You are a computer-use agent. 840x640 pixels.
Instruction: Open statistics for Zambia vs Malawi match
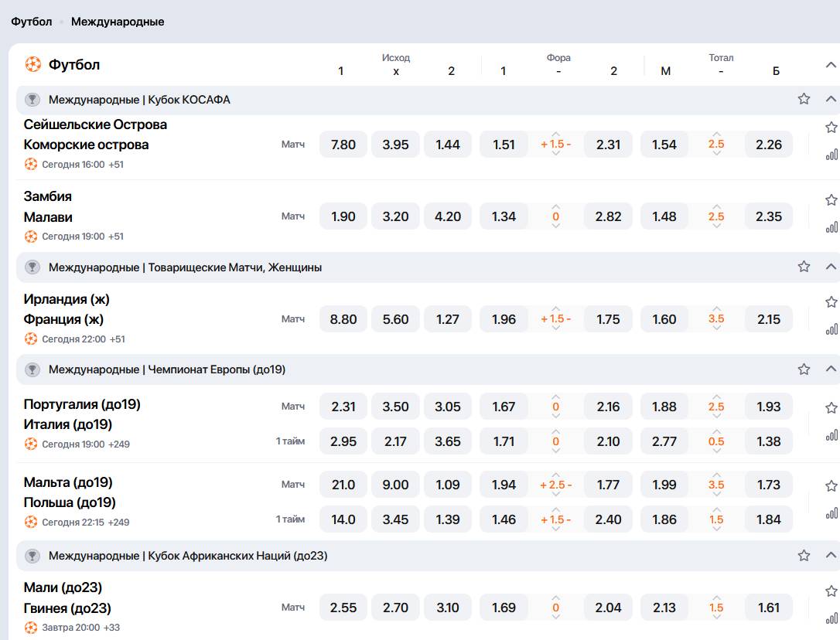[x=831, y=227]
